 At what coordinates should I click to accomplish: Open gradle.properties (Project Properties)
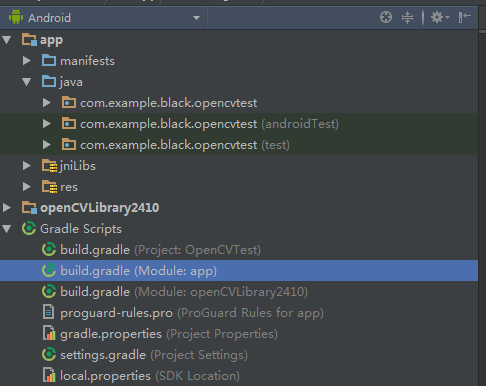(169, 334)
